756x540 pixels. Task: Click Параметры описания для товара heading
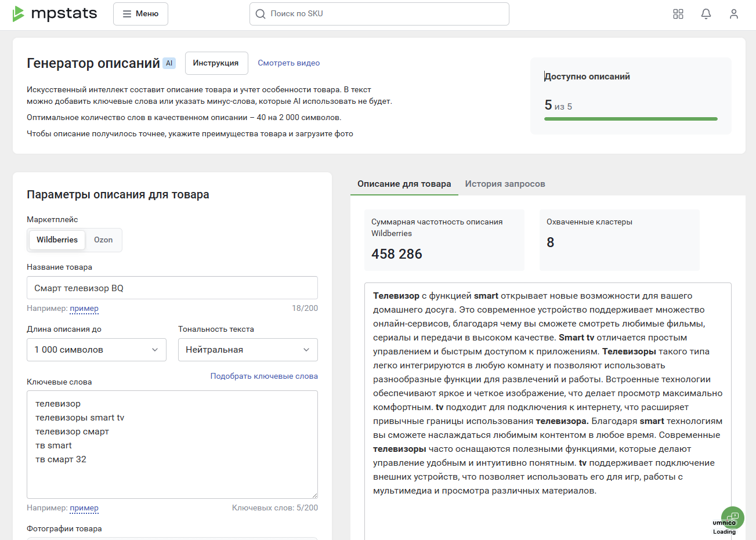click(x=118, y=195)
